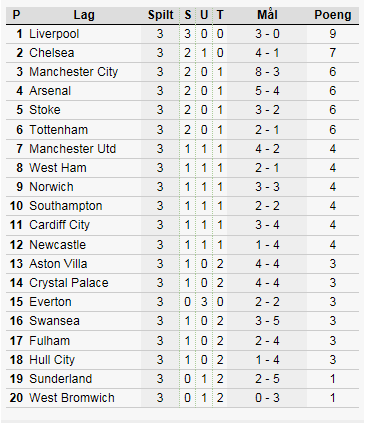Open the Crystal Palace entry
Screen dimensions: 365x429
69,283
